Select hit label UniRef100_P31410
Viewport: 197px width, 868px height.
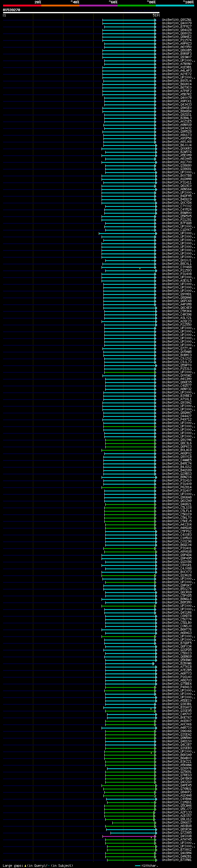[x=177, y=481]
